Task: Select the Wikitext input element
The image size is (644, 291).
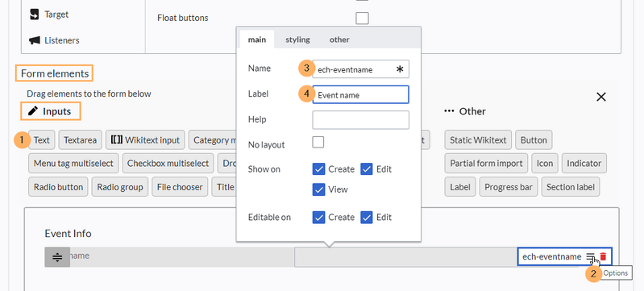Action: tap(145, 140)
